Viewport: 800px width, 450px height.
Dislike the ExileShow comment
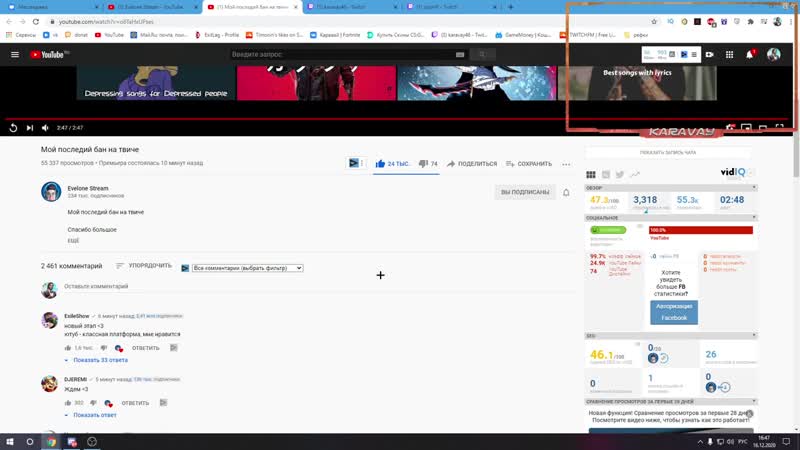click(104, 348)
